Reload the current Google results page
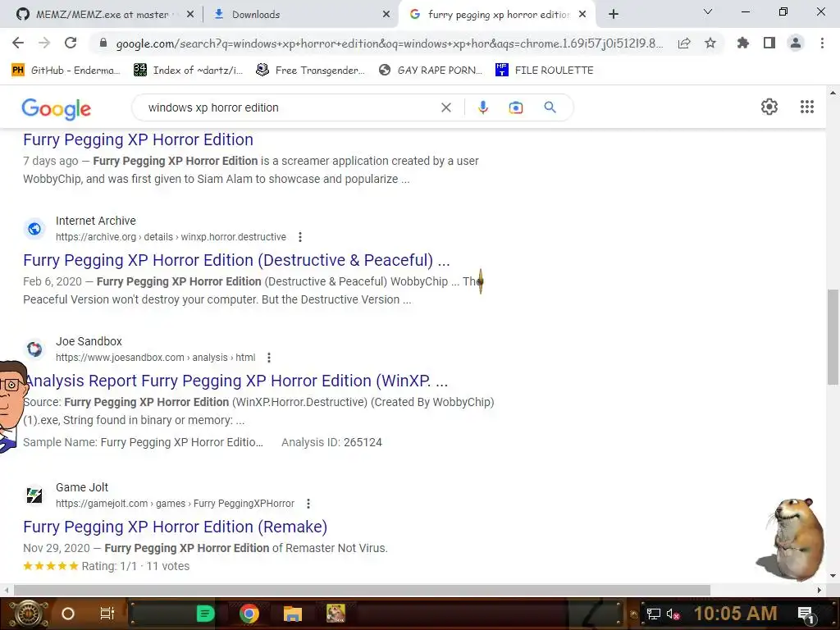 pyautogui.click(x=71, y=43)
